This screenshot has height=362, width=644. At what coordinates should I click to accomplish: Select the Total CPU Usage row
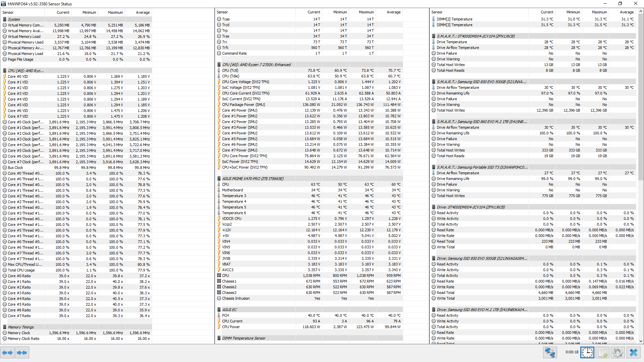pyautogui.click(x=21, y=270)
